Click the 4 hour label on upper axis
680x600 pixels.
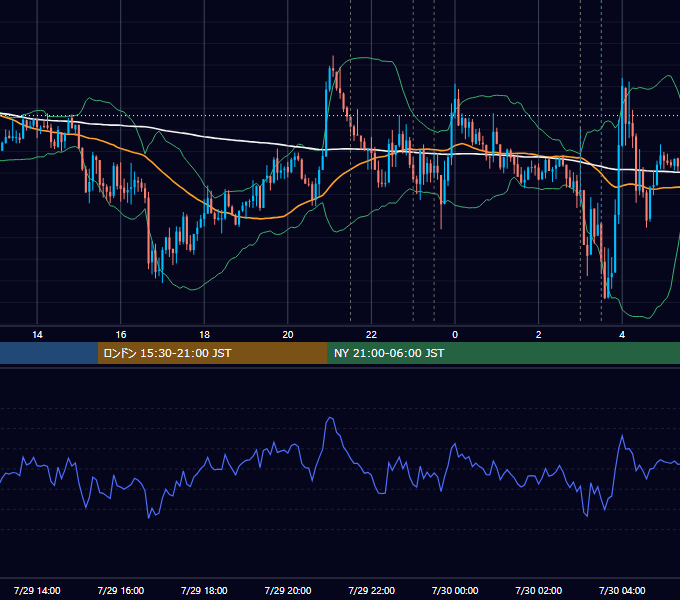pyautogui.click(x=622, y=335)
